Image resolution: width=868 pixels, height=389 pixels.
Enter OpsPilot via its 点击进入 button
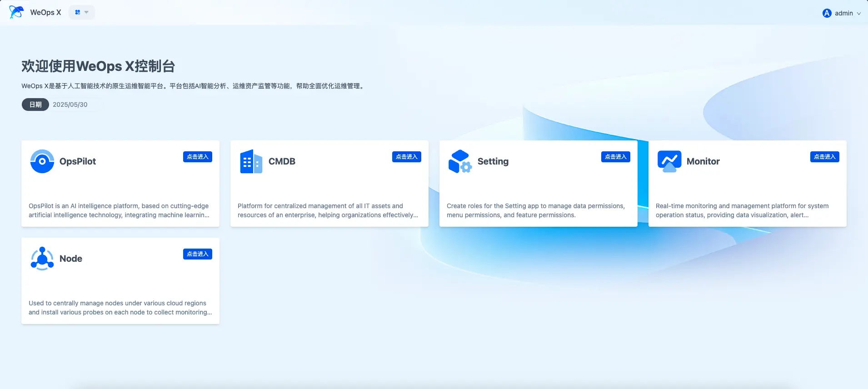point(198,157)
